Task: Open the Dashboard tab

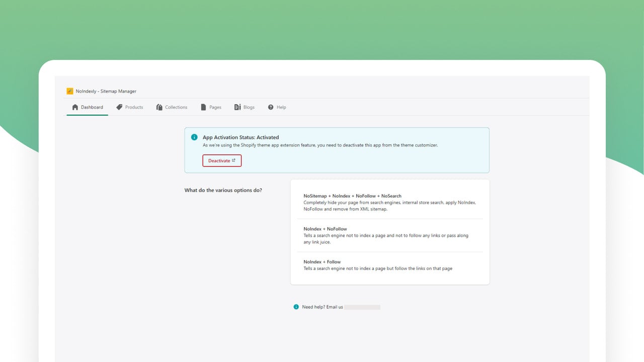Action: [x=88, y=107]
